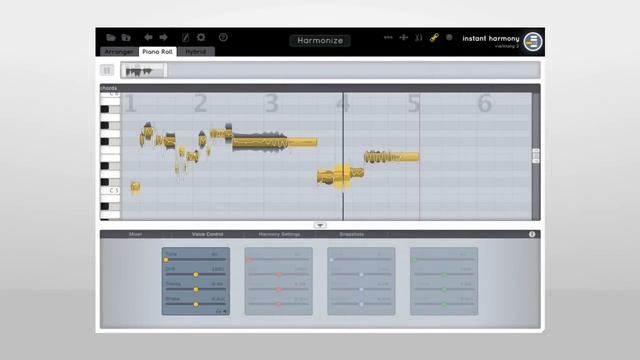Click the red voice's second slider knob
640x360 pixels.
[x=279, y=275]
